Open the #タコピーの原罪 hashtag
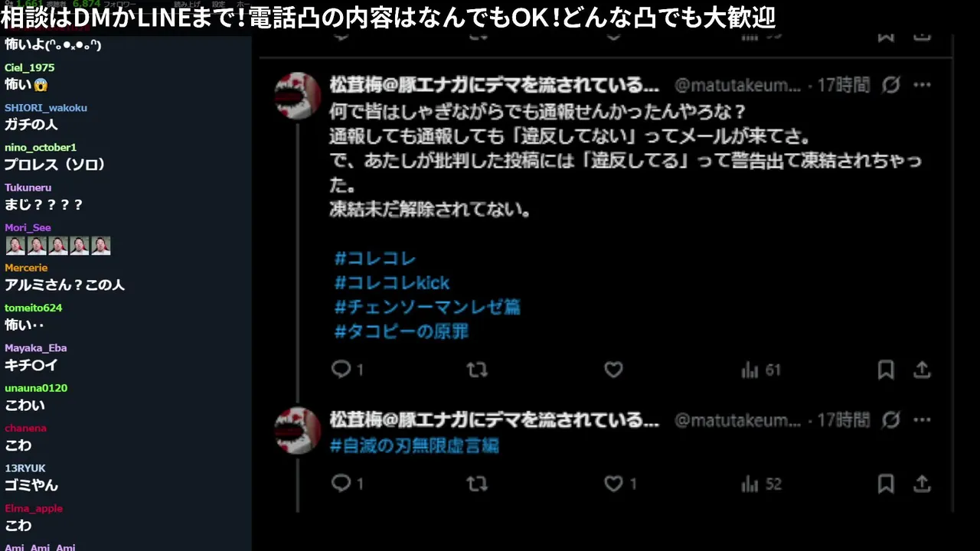Image resolution: width=980 pixels, height=551 pixels. (x=401, y=332)
